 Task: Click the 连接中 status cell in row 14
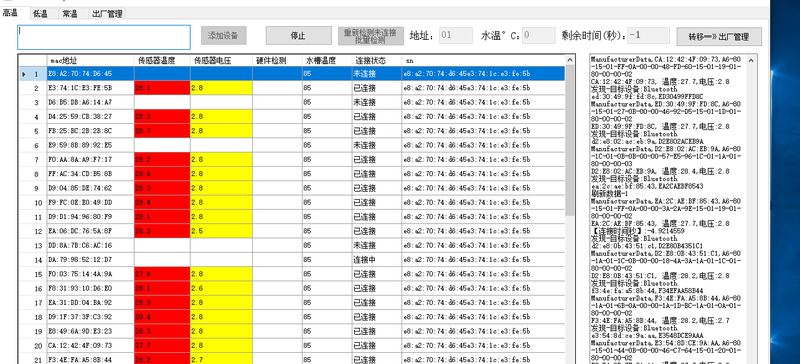point(376,259)
